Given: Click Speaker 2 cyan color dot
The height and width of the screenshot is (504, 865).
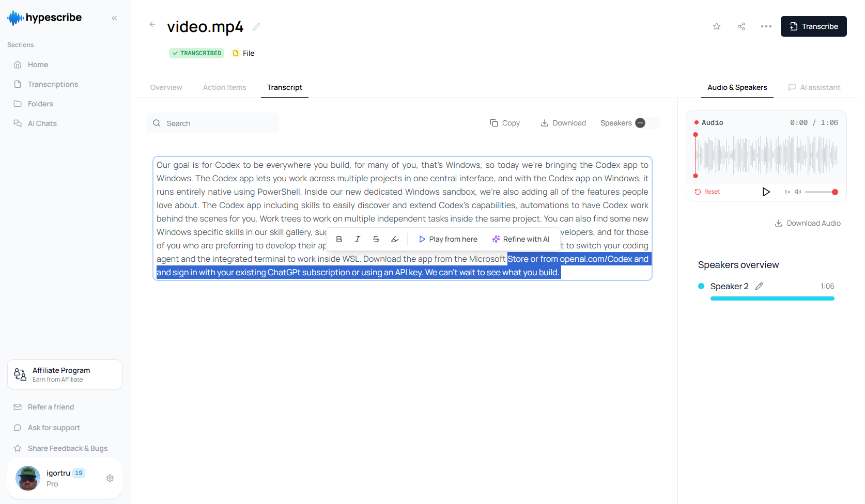Looking at the screenshot, I should [x=701, y=286].
